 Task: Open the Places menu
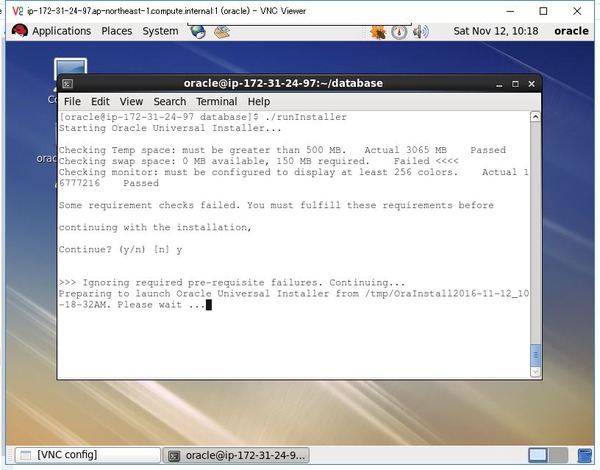[x=116, y=31]
